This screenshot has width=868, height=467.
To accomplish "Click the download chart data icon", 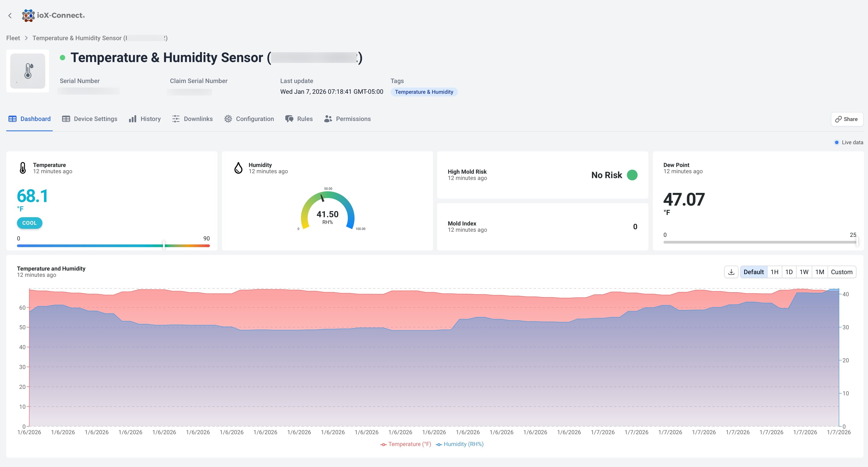I will click(731, 272).
